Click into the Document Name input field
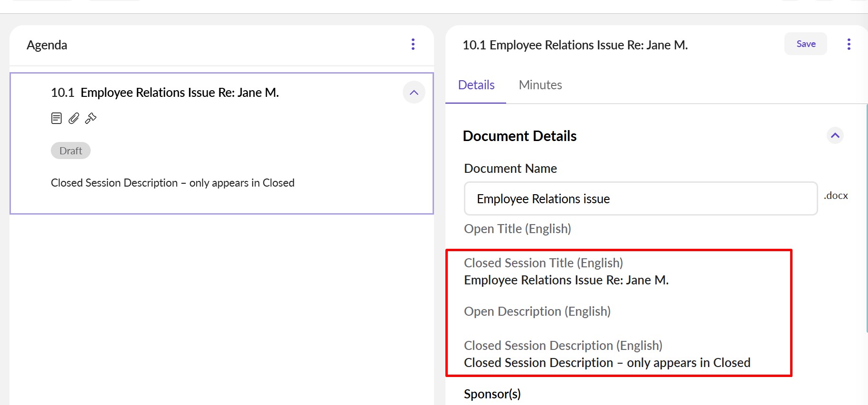This screenshot has width=868, height=405. pyautogui.click(x=640, y=198)
